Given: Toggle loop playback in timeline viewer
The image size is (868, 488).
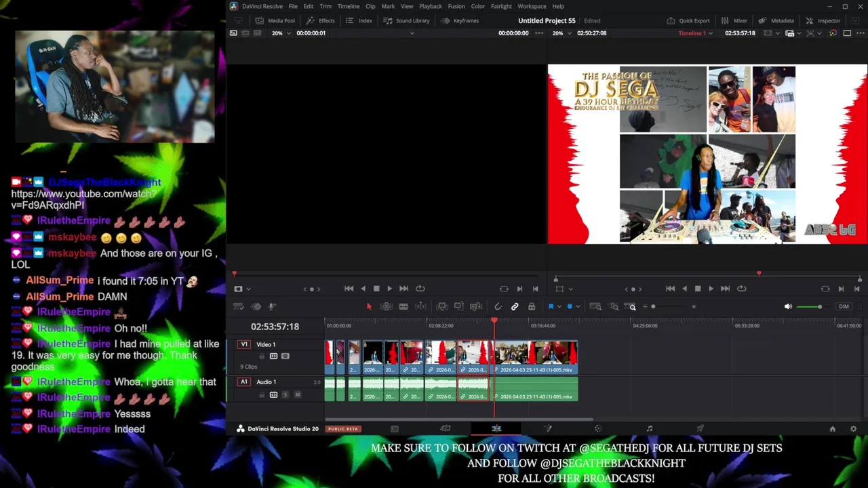Looking at the screenshot, I should [742, 289].
